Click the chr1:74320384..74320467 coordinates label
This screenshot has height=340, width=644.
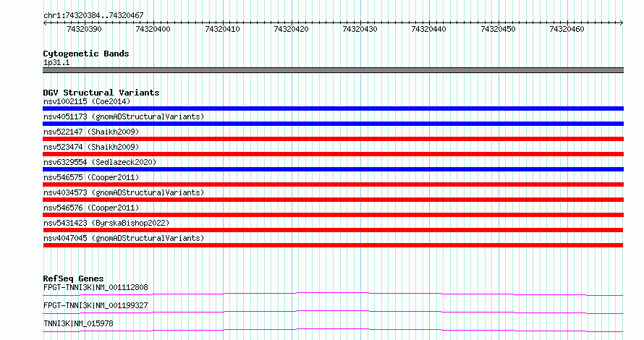click(93, 16)
